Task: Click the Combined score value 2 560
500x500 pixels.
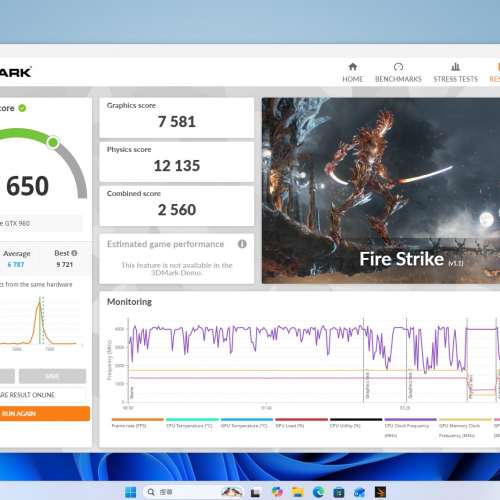Action: point(177,210)
